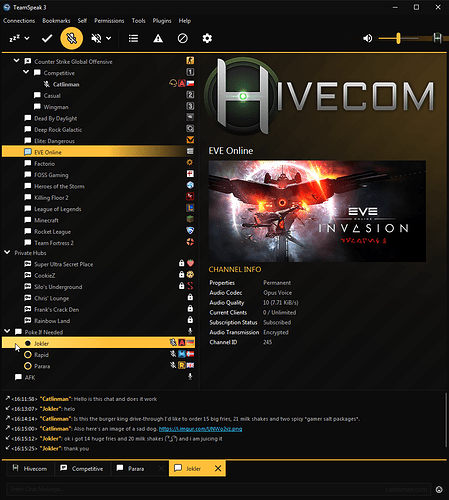Screen dimensions: 449x500
Task: Open the warning triangle toolbar icon
Action: click(x=158, y=38)
